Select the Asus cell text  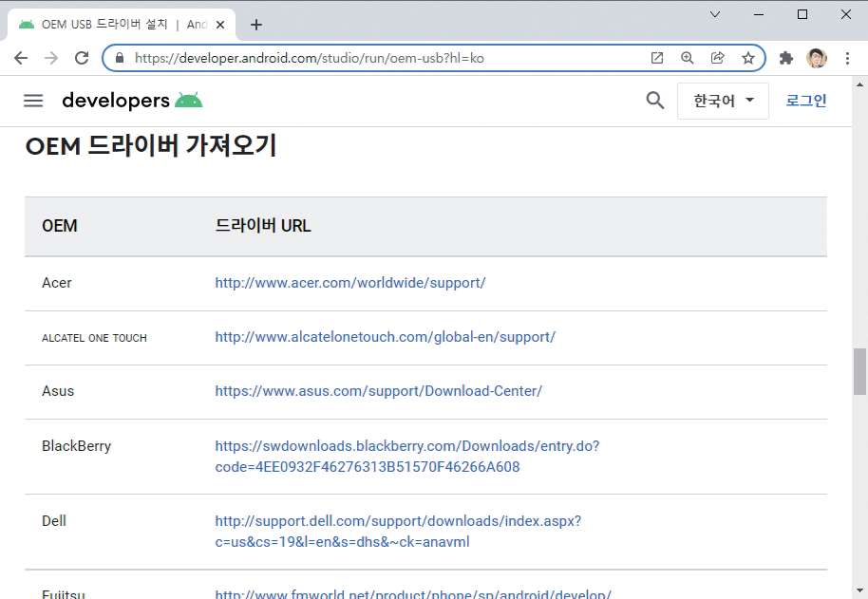58,391
